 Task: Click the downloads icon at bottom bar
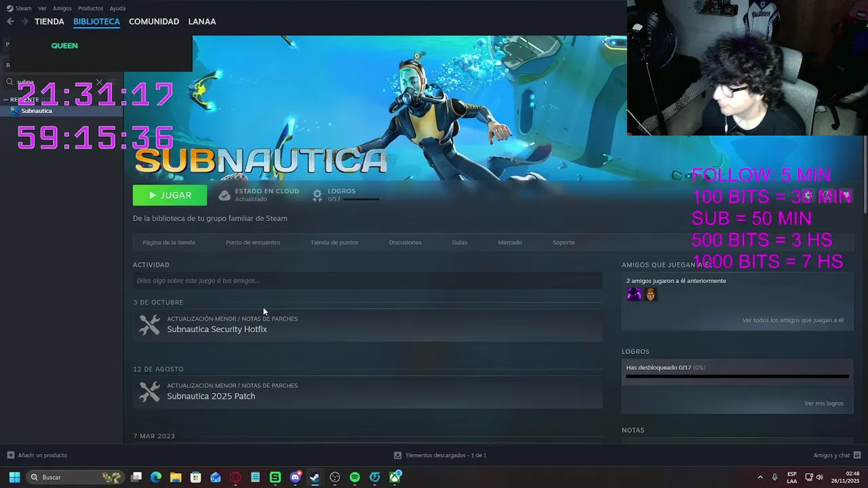399,455
